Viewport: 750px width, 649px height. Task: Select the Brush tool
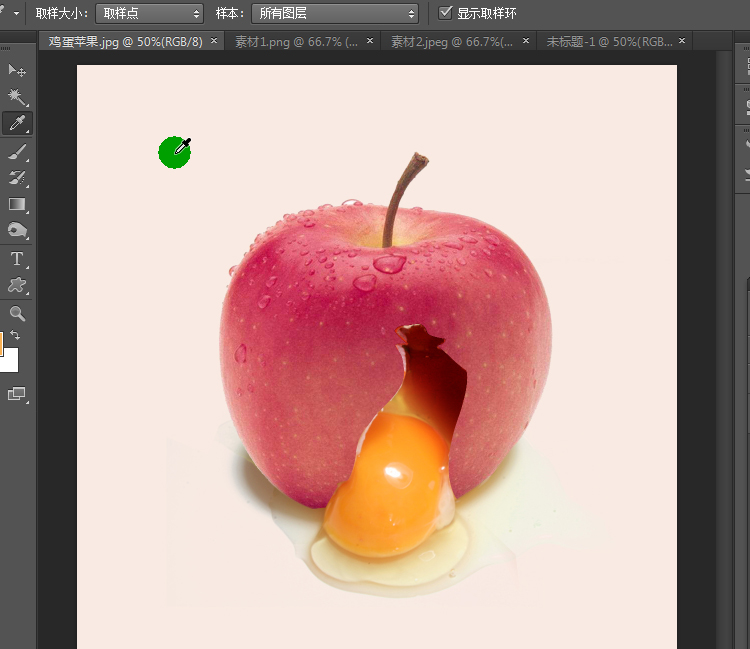[x=17, y=152]
